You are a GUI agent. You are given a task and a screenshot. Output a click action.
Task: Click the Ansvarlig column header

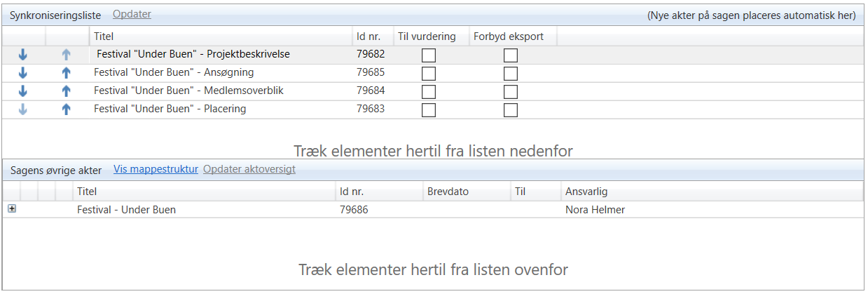(x=587, y=192)
